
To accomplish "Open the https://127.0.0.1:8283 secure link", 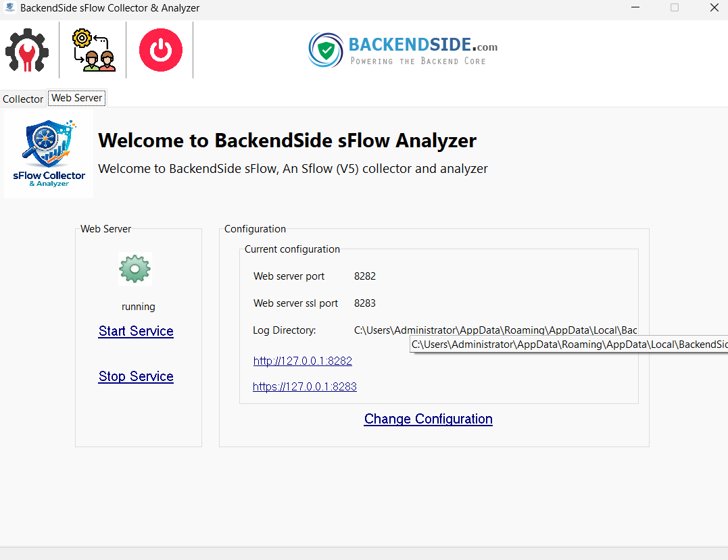I will [x=304, y=386].
